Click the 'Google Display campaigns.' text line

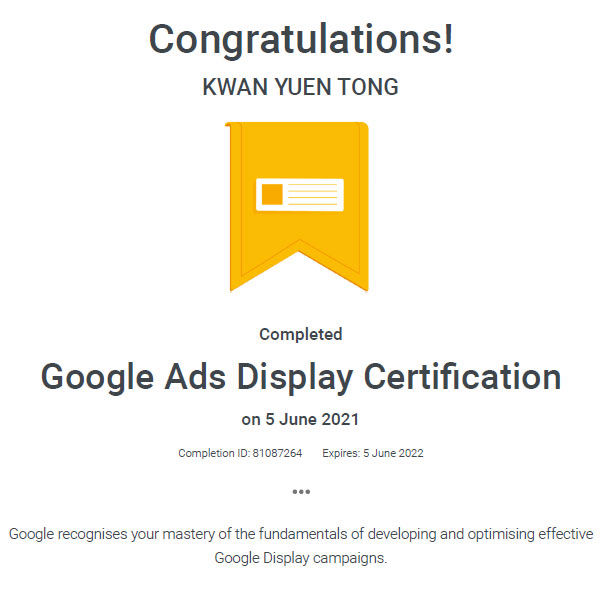coord(300,558)
